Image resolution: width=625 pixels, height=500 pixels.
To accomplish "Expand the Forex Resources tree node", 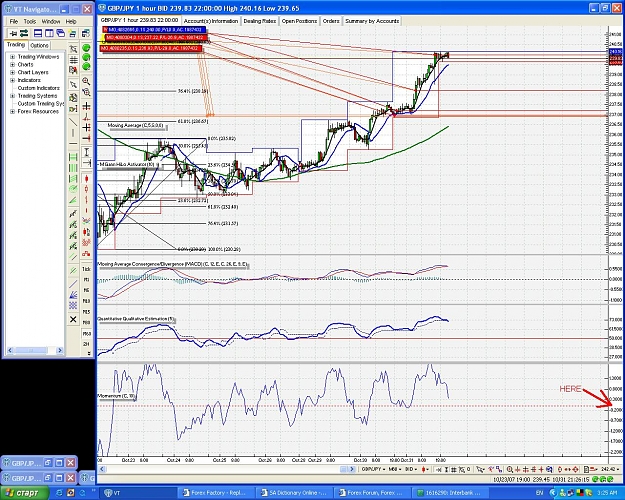I will point(12,112).
